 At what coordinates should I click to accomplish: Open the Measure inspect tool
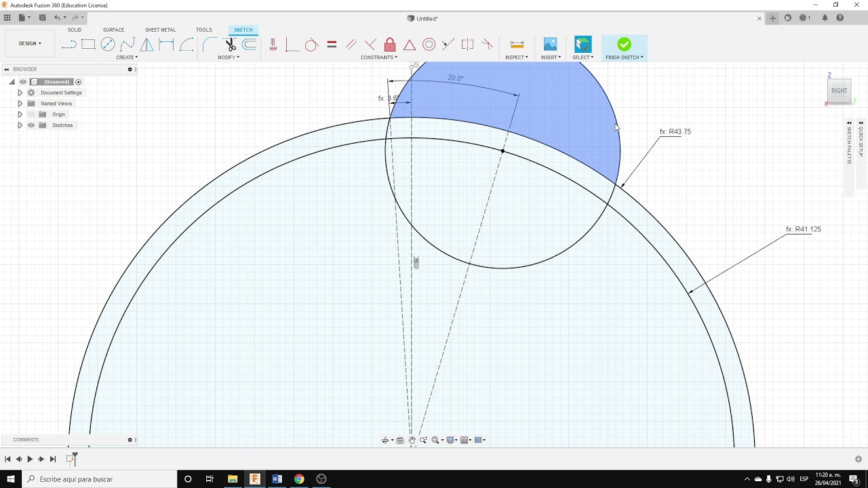517,45
